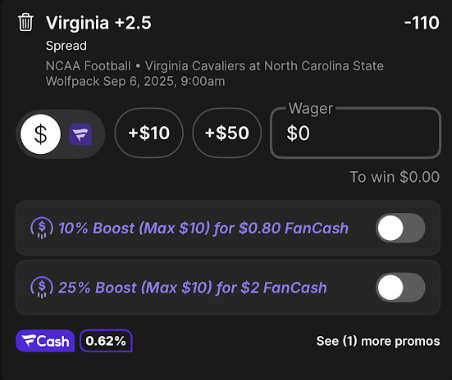Open the FCash badge at bottom
Screen dimensions: 452x380
pos(45,341)
